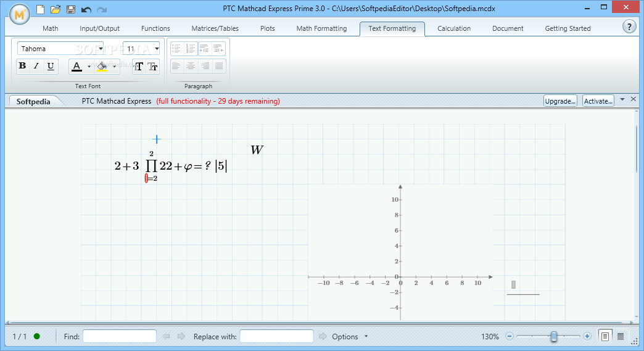Expand the highlight color dropdown arrow
644x351 pixels.
coord(114,67)
